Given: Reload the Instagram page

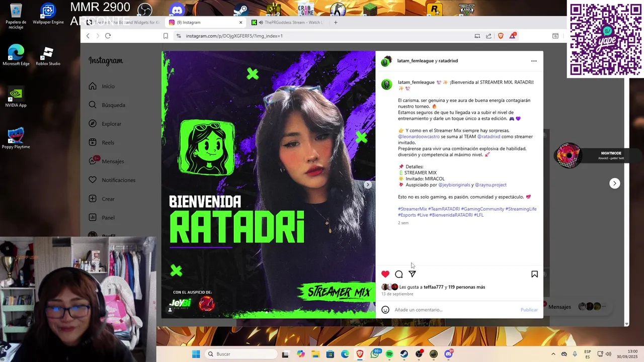Looking at the screenshot, I should tap(108, 36).
